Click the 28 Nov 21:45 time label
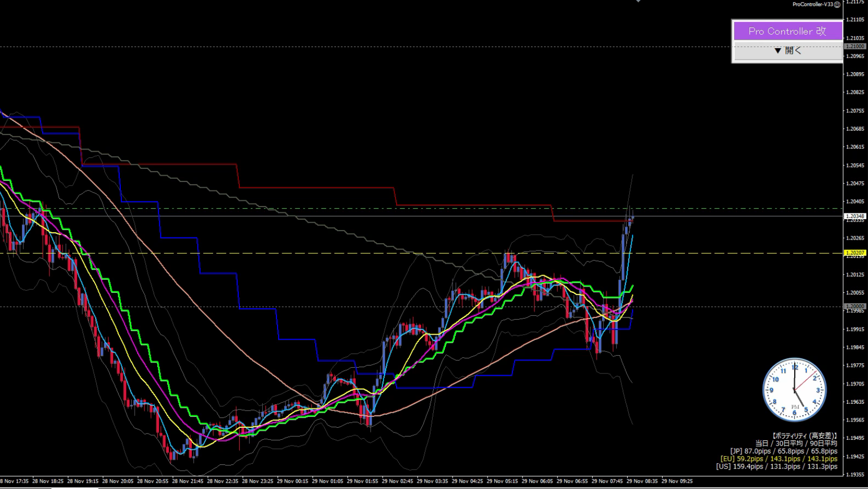Image resolution: width=868 pixels, height=489 pixels. point(188,481)
